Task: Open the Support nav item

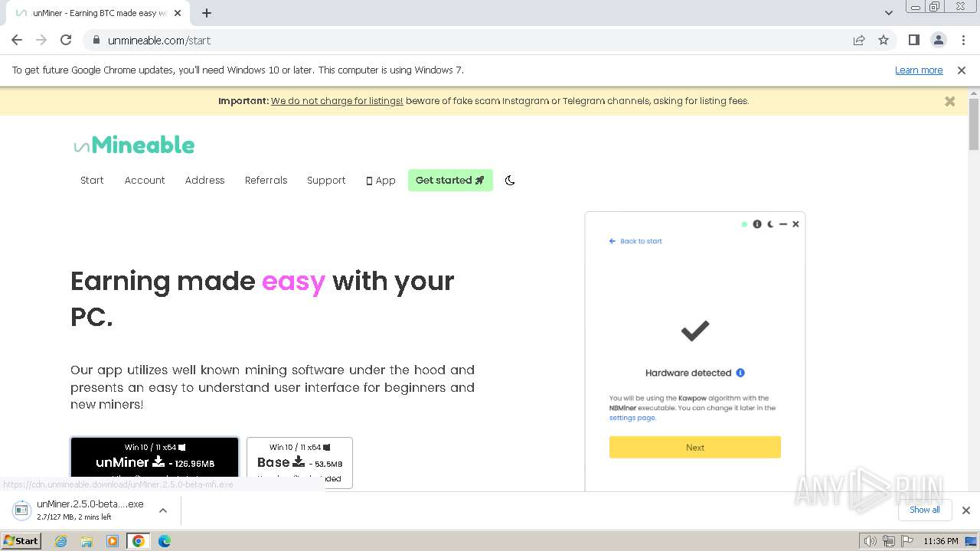Action: click(326, 180)
